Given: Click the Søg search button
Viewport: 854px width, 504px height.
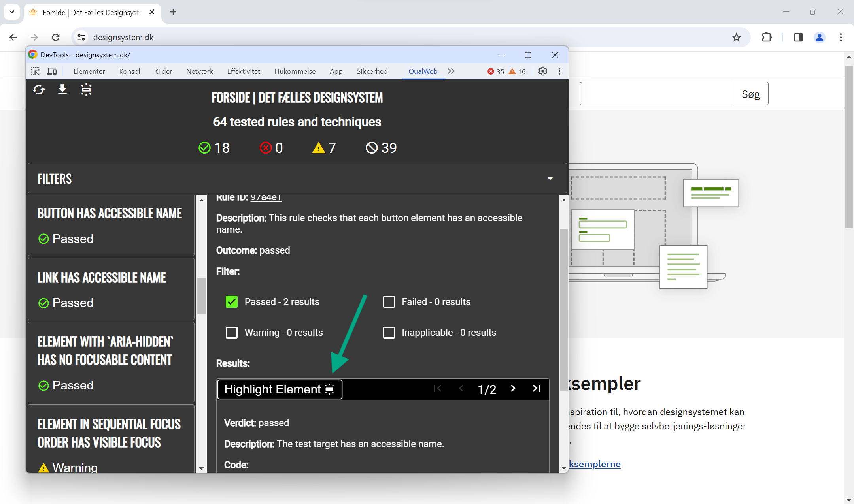Looking at the screenshot, I should pyautogui.click(x=751, y=94).
